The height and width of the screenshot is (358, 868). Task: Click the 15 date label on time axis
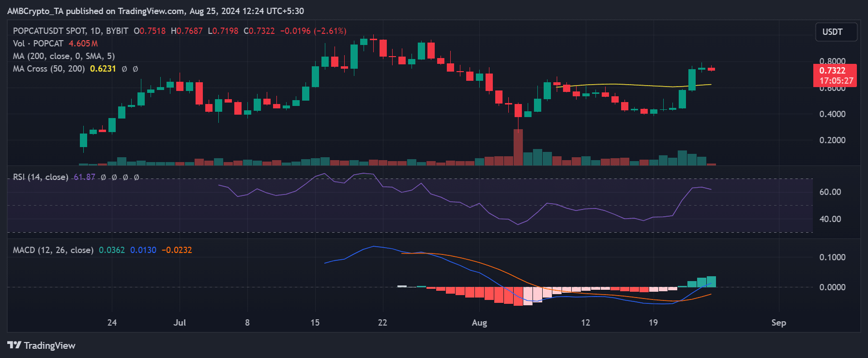pyautogui.click(x=315, y=323)
